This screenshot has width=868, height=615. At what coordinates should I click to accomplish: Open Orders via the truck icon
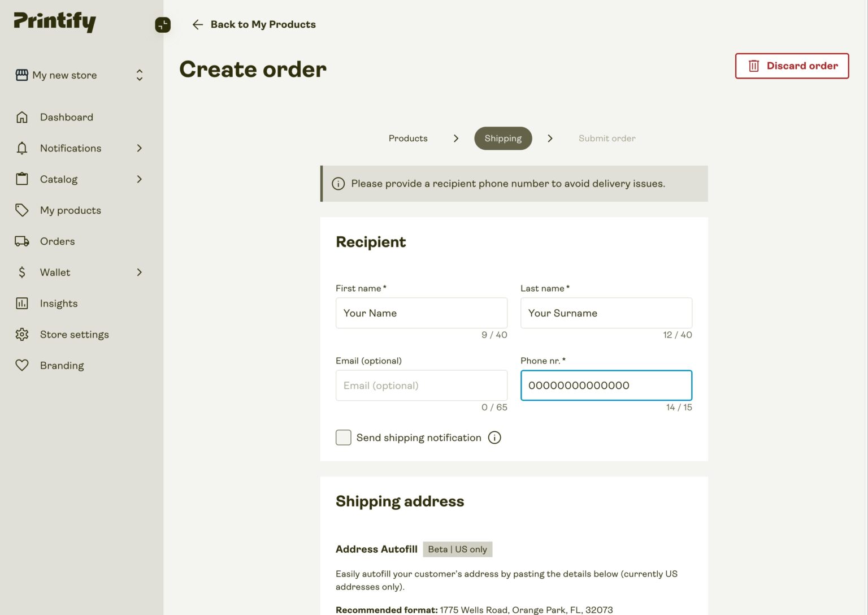tap(22, 241)
